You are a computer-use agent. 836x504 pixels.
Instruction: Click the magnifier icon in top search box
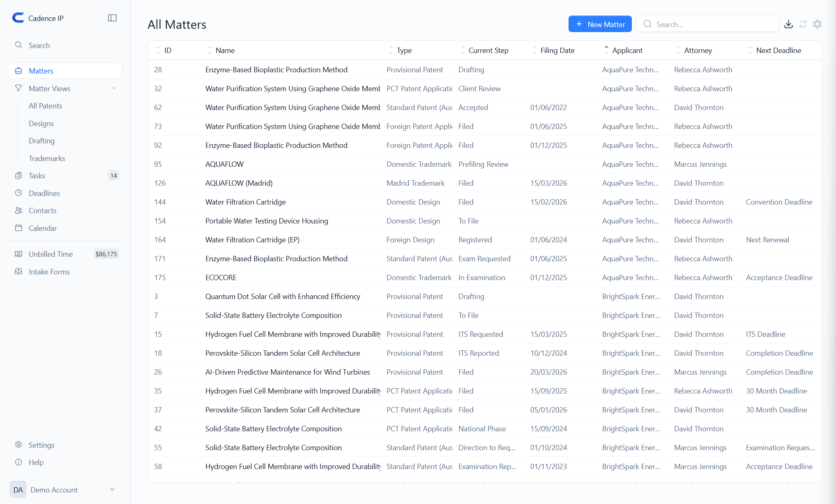[647, 24]
